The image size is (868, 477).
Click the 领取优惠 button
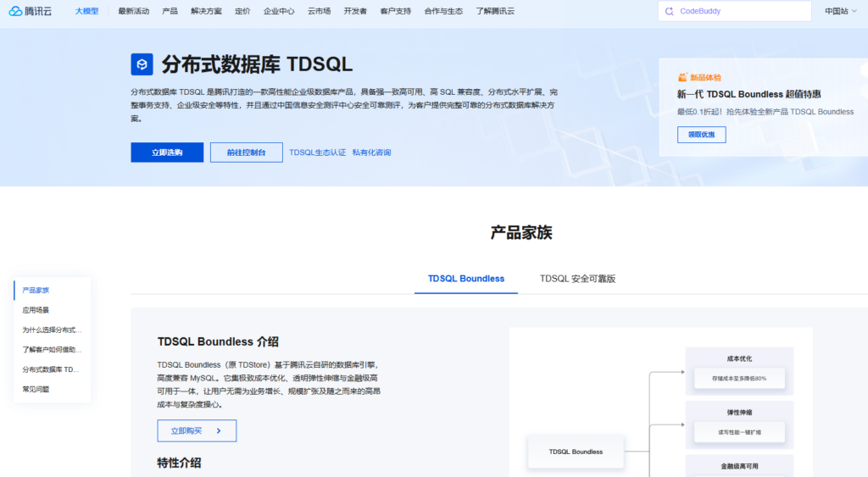click(701, 135)
